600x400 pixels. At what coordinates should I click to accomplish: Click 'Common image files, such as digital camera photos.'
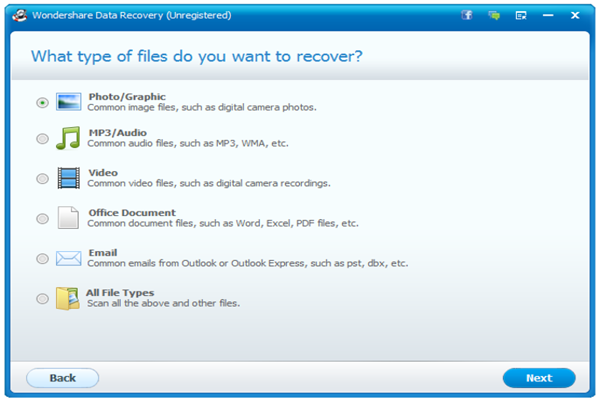click(x=202, y=108)
